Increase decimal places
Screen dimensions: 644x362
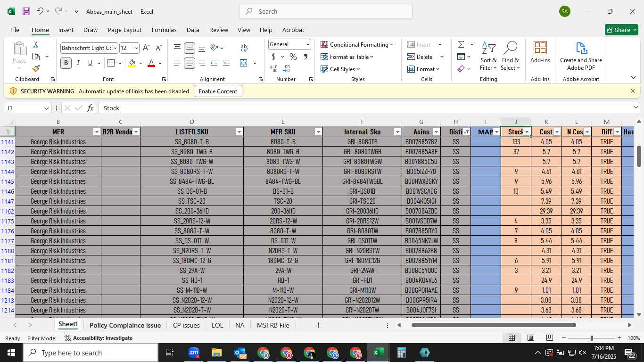click(274, 69)
